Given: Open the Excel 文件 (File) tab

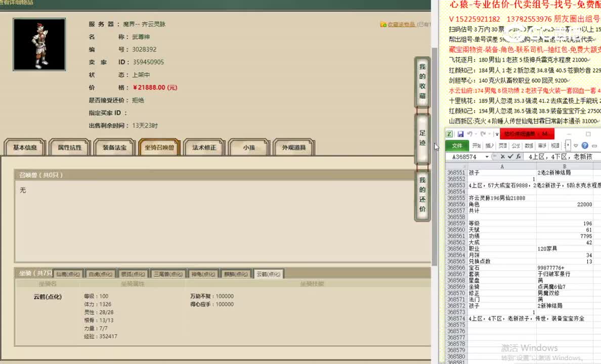Looking at the screenshot, I should [457, 146].
